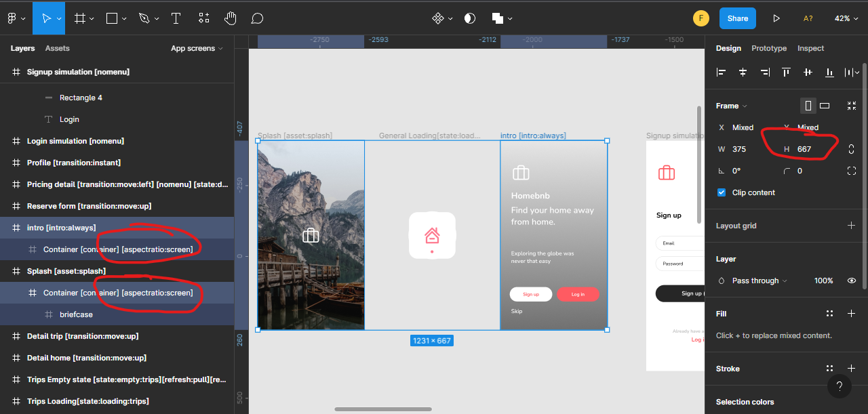Select the Move tool
Screen dimensions: 868x414
(x=47, y=18)
